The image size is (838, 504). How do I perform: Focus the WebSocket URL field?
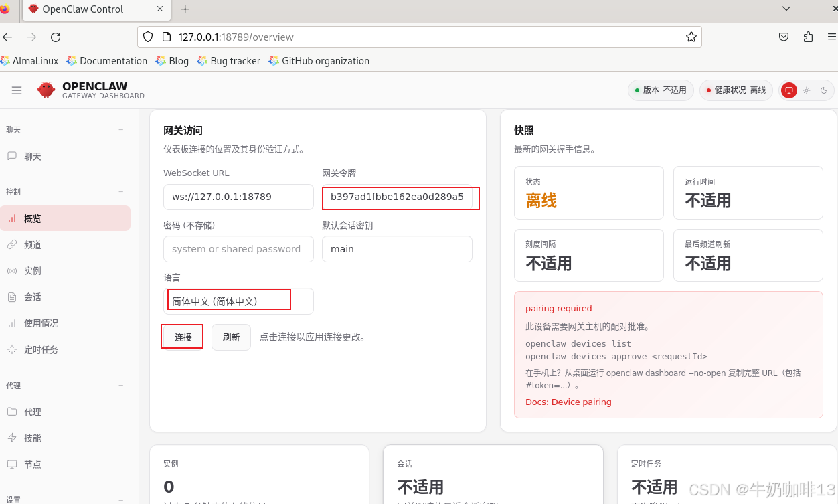(x=238, y=197)
